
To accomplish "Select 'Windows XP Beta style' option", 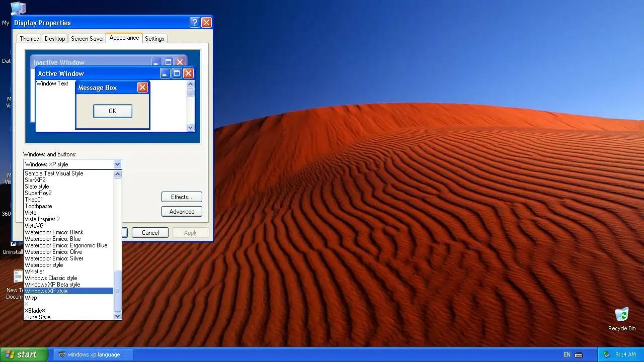I will click(68, 285).
